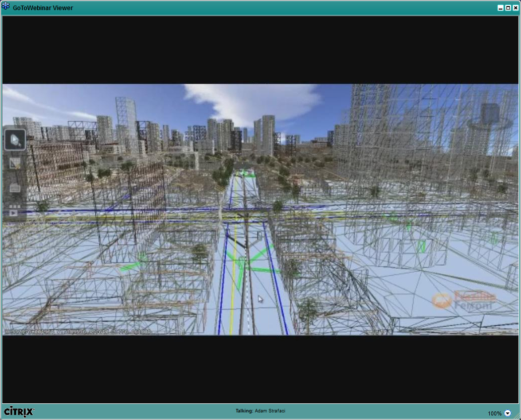Select the flag markup tool icon
This screenshot has width=521, height=420.
tap(15, 163)
